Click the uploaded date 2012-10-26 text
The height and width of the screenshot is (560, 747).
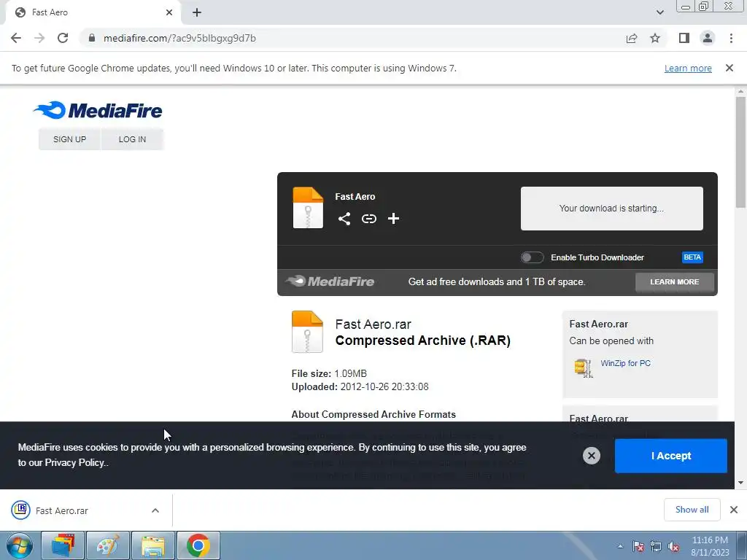coord(384,386)
